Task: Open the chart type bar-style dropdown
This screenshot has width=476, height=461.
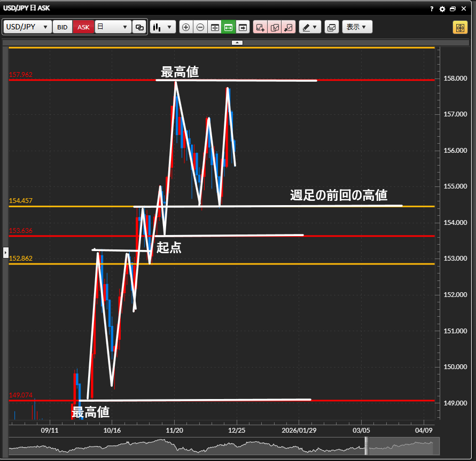Action: point(163,27)
